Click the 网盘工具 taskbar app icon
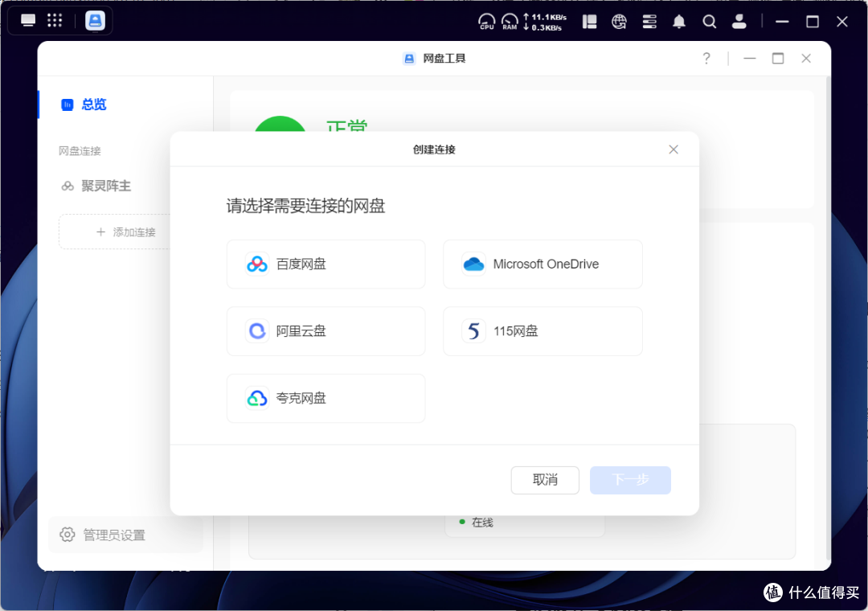Image resolution: width=868 pixels, height=611 pixels. (95, 21)
